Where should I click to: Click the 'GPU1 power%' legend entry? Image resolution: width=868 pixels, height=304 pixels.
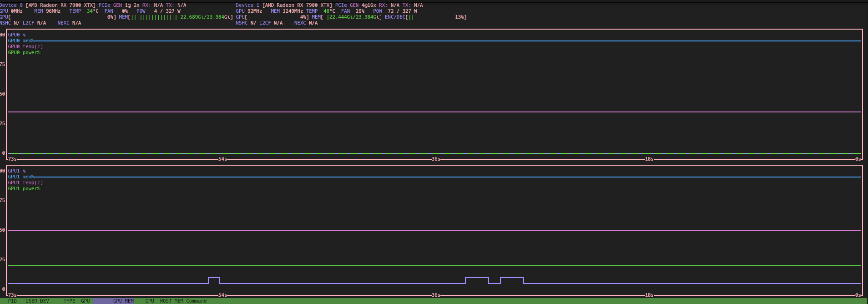[x=24, y=188]
